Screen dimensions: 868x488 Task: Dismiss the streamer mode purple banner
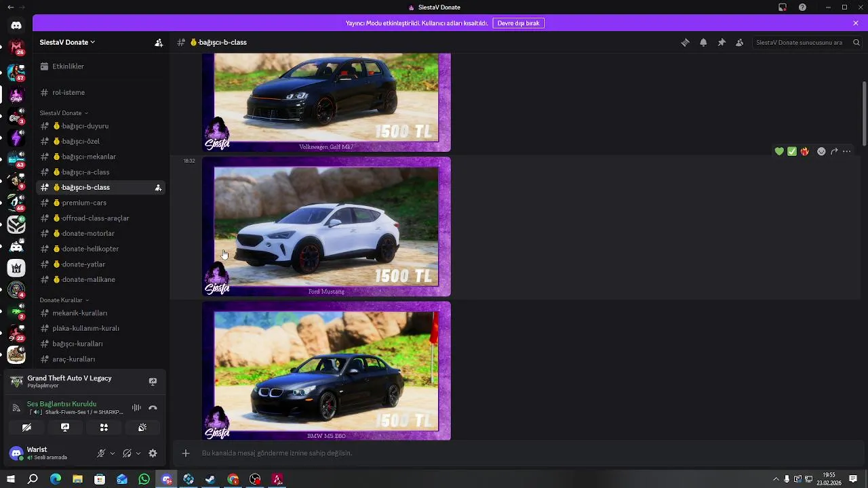tap(856, 23)
